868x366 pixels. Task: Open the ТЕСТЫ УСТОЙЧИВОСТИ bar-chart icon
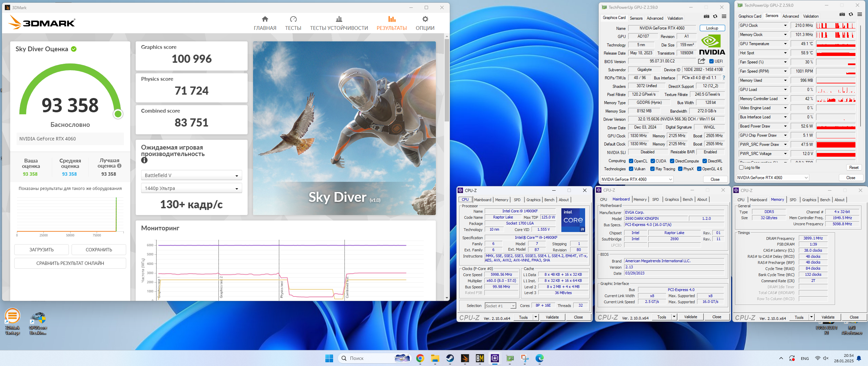click(x=339, y=19)
